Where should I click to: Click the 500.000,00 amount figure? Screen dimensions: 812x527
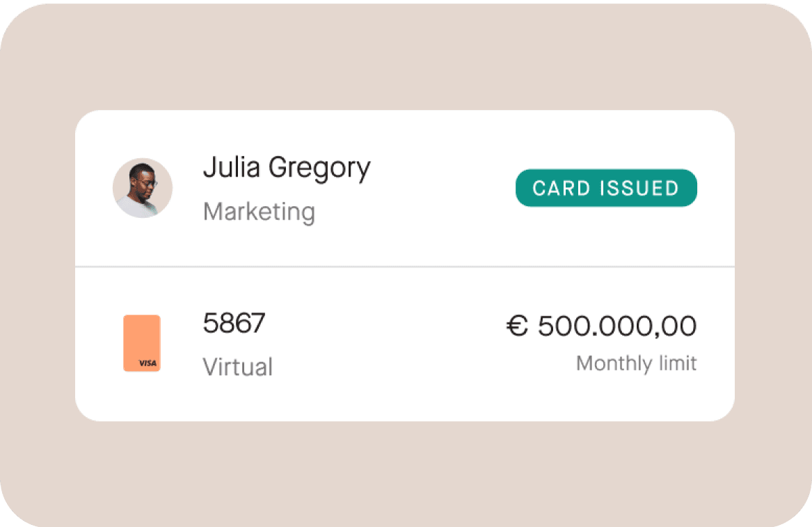coord(617,326)
